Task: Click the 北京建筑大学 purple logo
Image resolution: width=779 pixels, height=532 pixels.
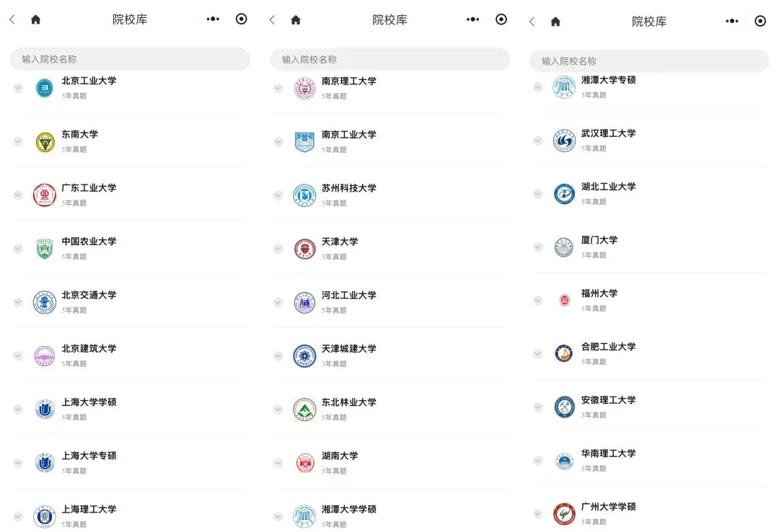Action: point(44,355)
